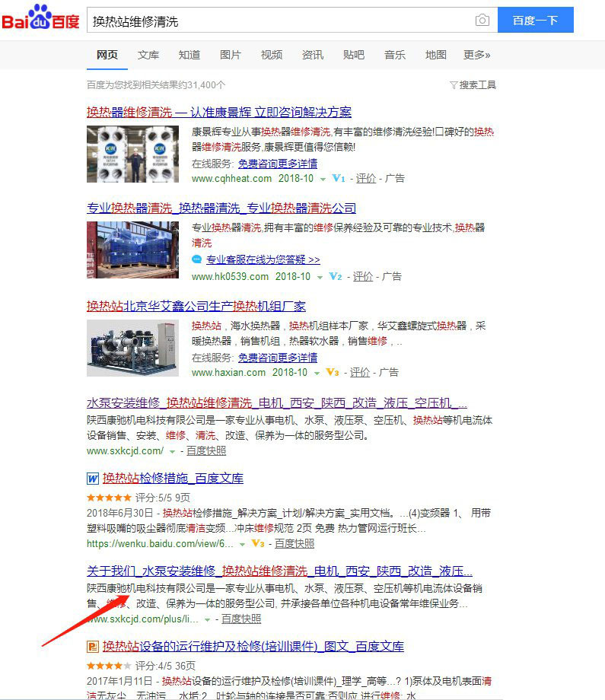
Task: Switch to the 音乐 tab
Action: (395, 55)
